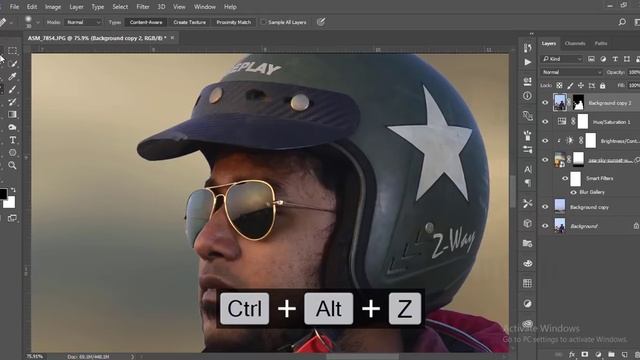Open the History panel icon
This screenshot has height=360, width=640.
click(527, 48)
